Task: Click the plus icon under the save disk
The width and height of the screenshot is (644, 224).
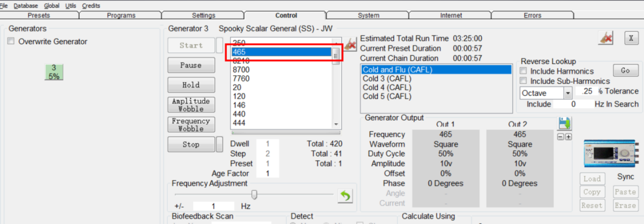Action: coord(568,137)
